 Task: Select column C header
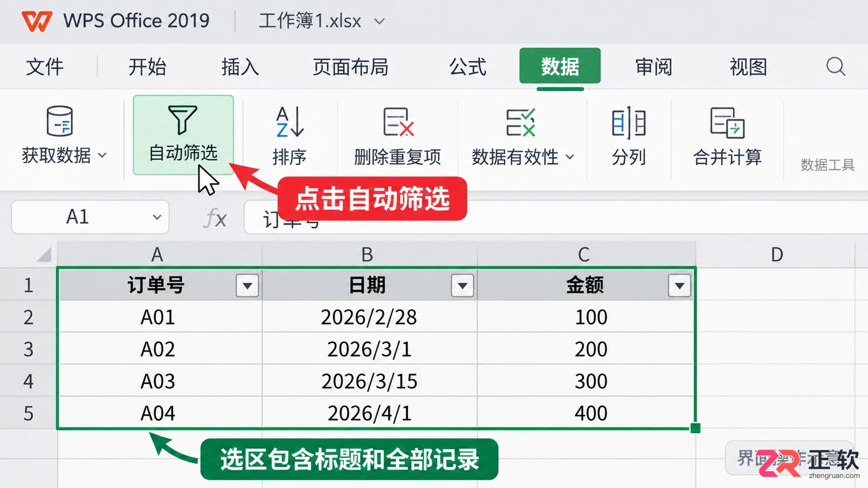(586, 254)
